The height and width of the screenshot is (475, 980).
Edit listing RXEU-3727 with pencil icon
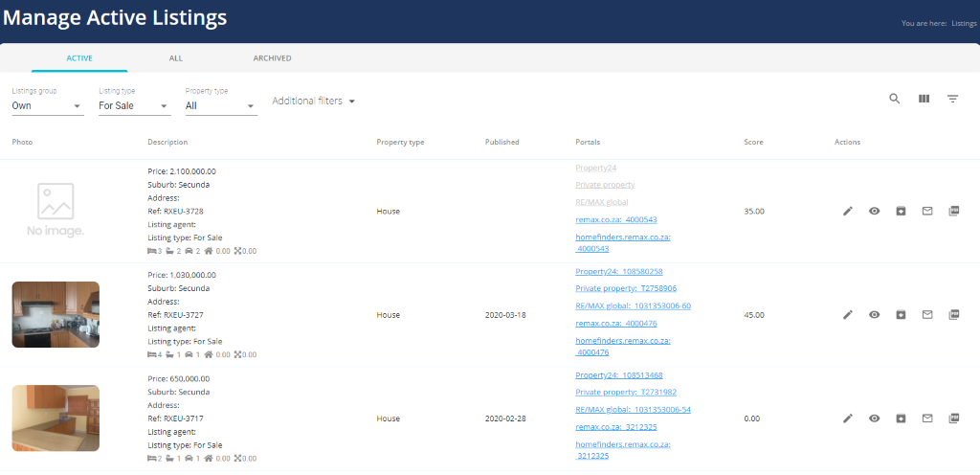tap(848, 315)
